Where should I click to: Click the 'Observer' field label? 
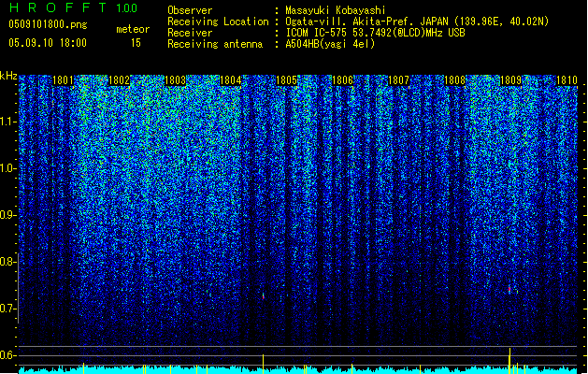click(190, 10)
